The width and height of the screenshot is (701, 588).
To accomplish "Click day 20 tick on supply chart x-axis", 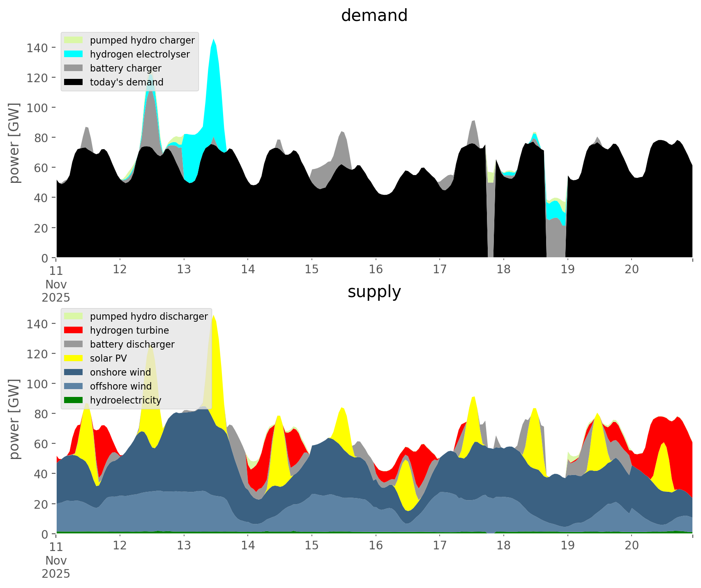I will 632,546.
